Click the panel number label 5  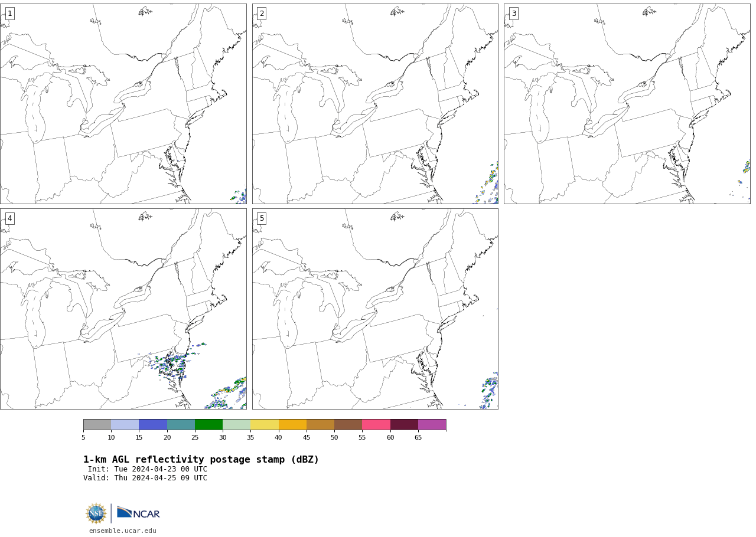click(x=262, y=218)
